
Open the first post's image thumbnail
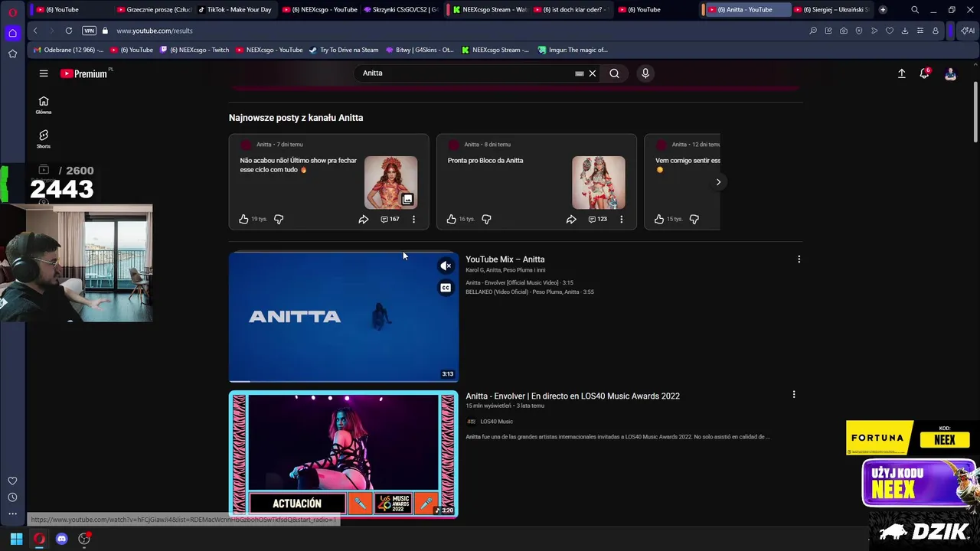tap(390, 182)
